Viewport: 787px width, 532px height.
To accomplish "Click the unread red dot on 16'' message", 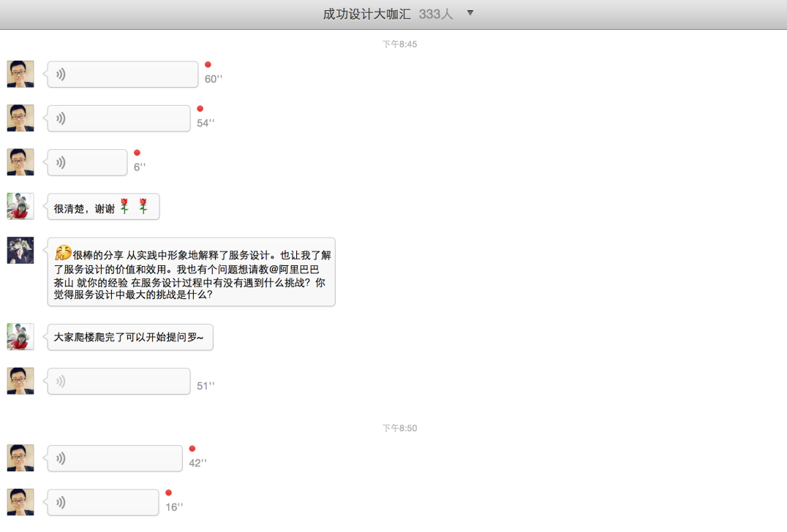I will (x=169, y=493).
